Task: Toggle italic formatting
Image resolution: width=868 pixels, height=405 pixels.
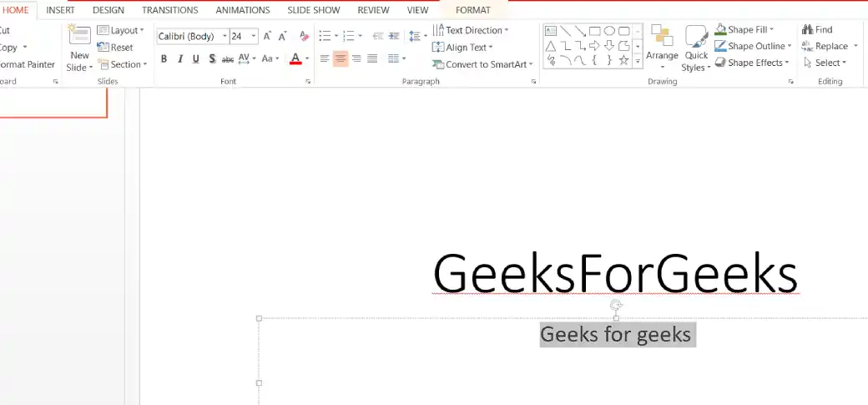Action: pyautogui.click(x=180, y=58)
